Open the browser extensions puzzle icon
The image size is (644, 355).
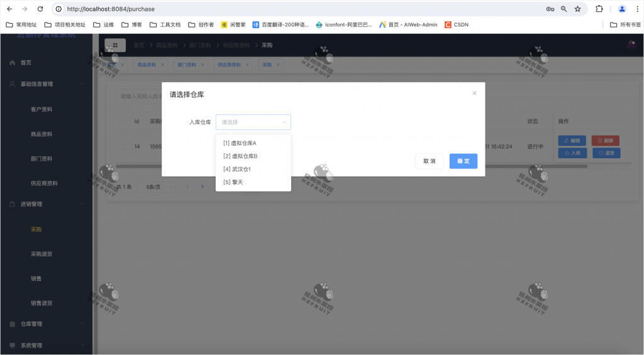pos(599,9)
